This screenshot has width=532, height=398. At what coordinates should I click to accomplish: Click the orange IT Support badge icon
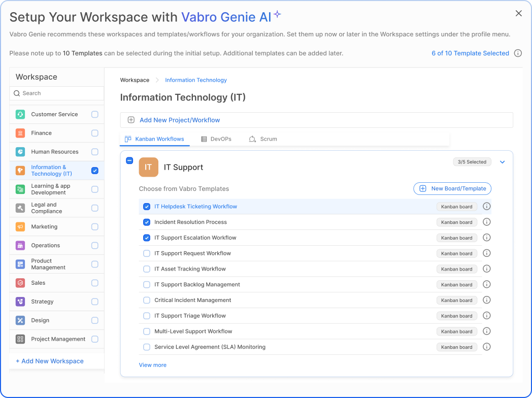click(x=148, y=167)
